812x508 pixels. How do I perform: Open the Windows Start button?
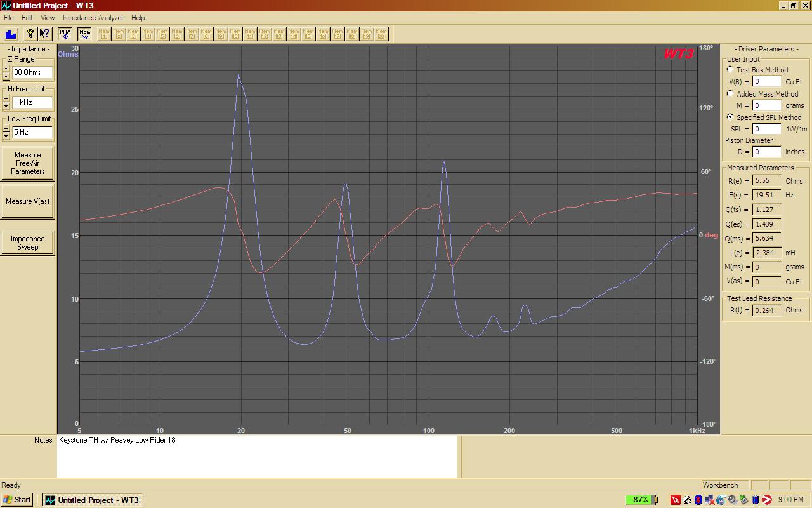coord(17,500)
